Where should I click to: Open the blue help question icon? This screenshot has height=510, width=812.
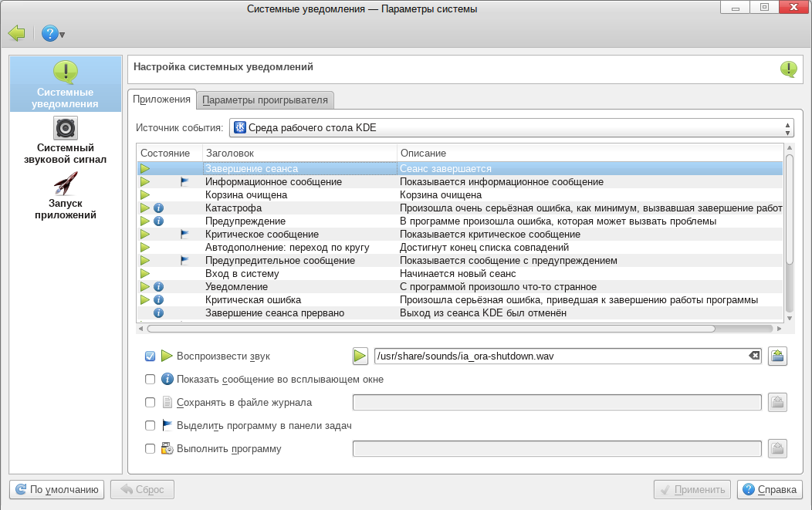(x=50, y=34)
